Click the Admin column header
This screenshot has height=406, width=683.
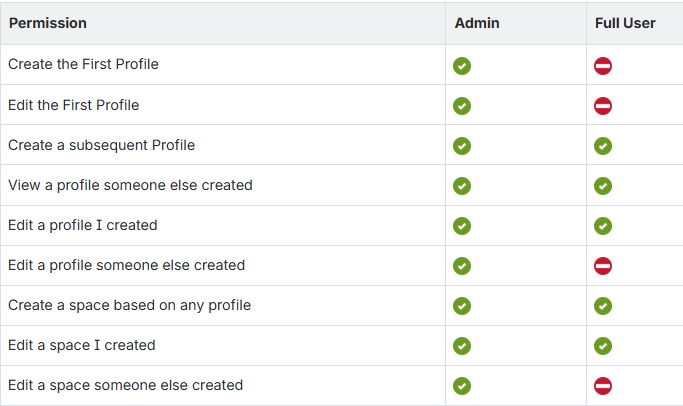click(x=475, y=23)
